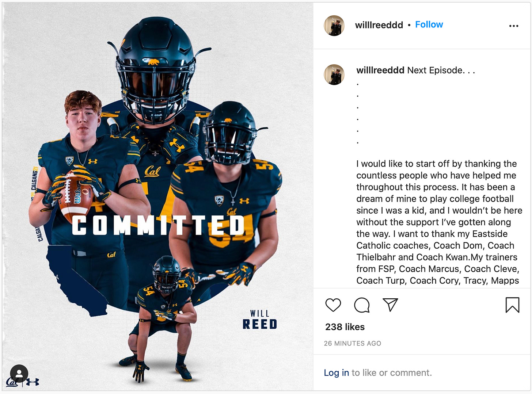Click the caption author avatar

point(334,74)
